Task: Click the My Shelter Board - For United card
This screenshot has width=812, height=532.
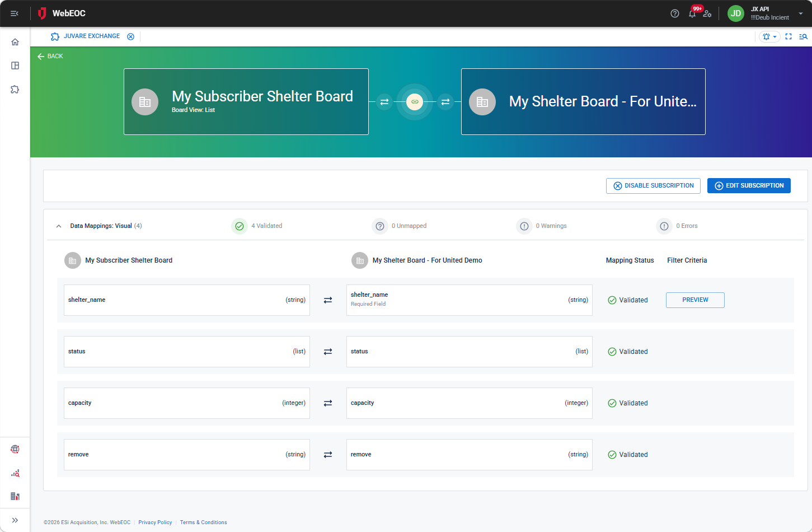Action: pyautogui.click(x=583, y=101)
